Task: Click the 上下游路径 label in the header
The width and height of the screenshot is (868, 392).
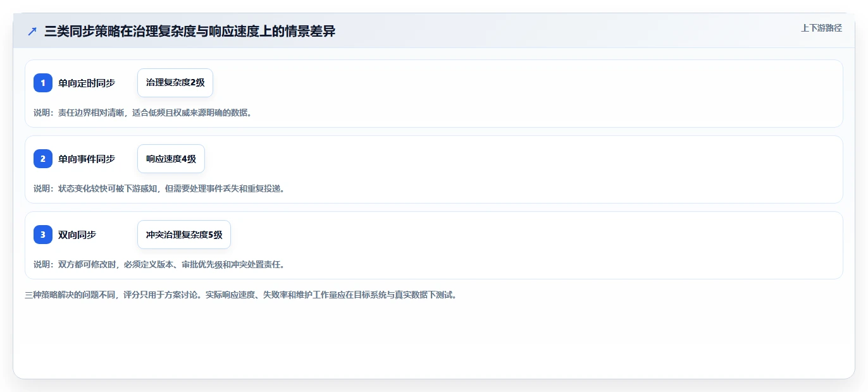Action: [821, 28]
